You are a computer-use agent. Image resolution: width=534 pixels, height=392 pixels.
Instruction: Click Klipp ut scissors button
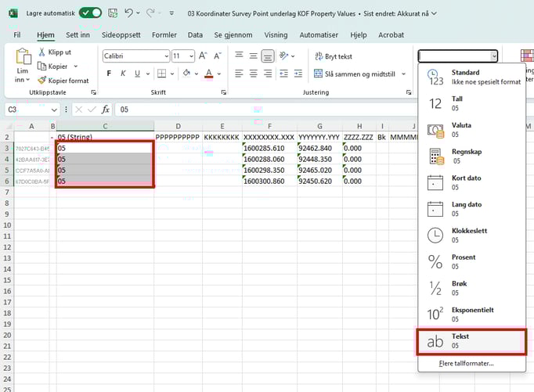pos(55,52)
